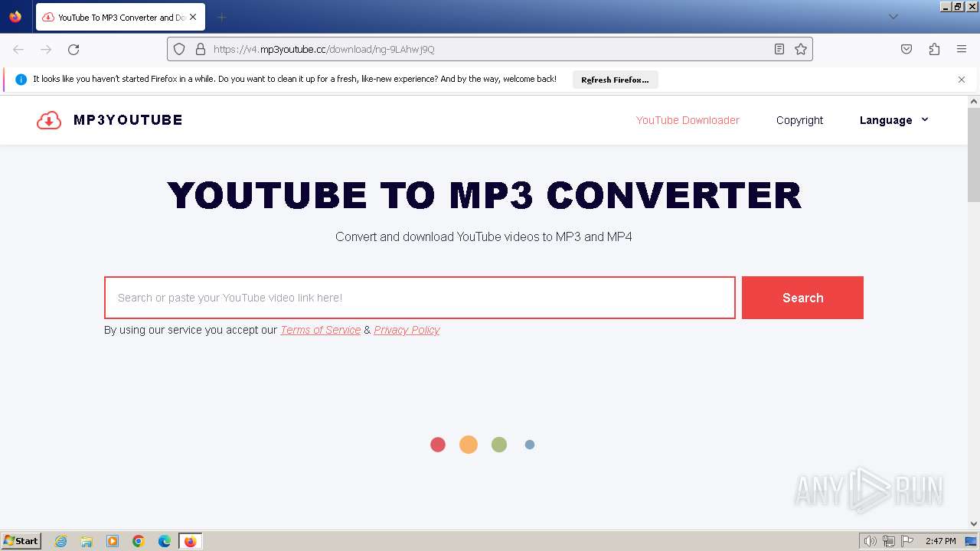980x551 pixels.
Task: Open the Windows Start menu
Action: (21, 540)
